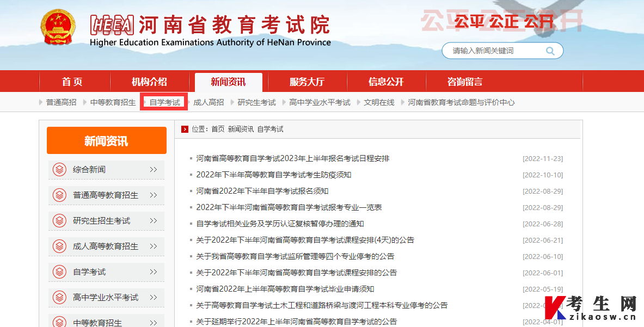This screenshot has height=327, width=644.
Task: Open 河南省高等教育自学考试2023年上半年报名考试日程安排
Action: click(x=293, y=158)
